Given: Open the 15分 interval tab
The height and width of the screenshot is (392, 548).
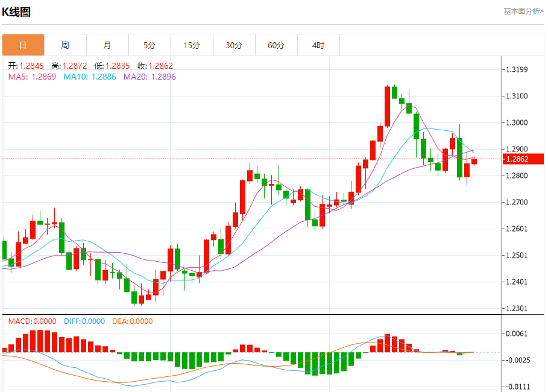Looking at the screenshot, I should point(192,45).
